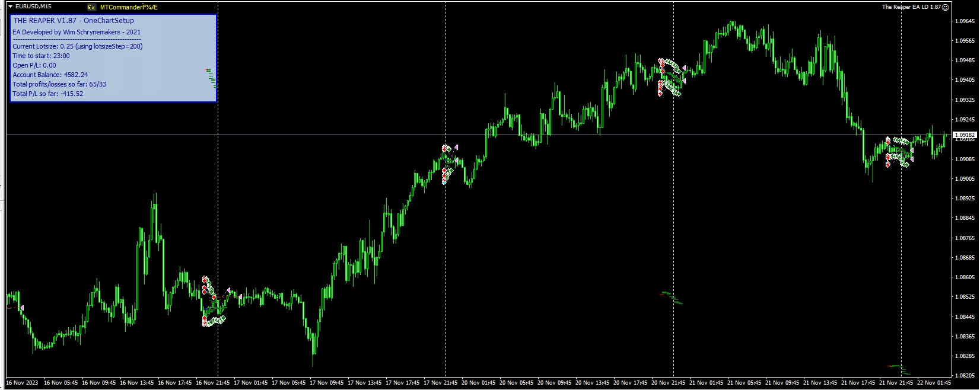Click the 'Time to start: 23:00' line
This screenshot has width=980, height=390.
pyautogui.click(x=41, y=56)
